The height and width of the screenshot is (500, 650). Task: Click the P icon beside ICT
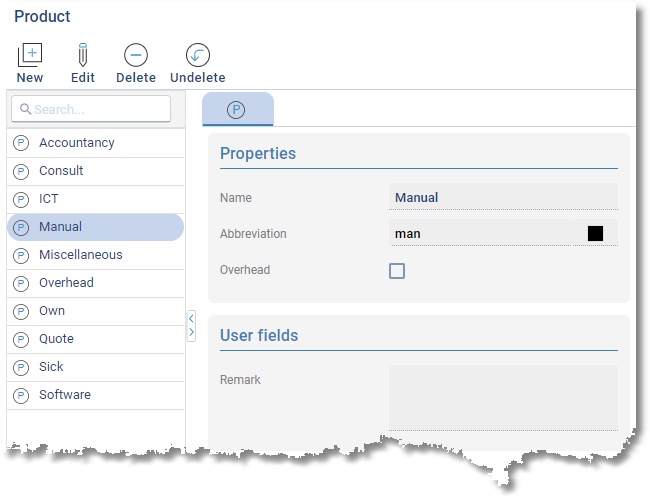(21, 199)
